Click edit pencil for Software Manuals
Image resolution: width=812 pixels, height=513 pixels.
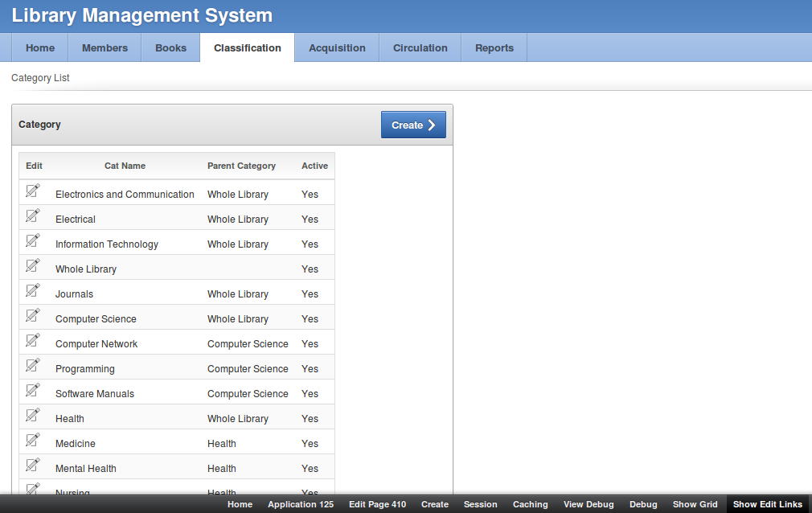(x=33, y=390)
